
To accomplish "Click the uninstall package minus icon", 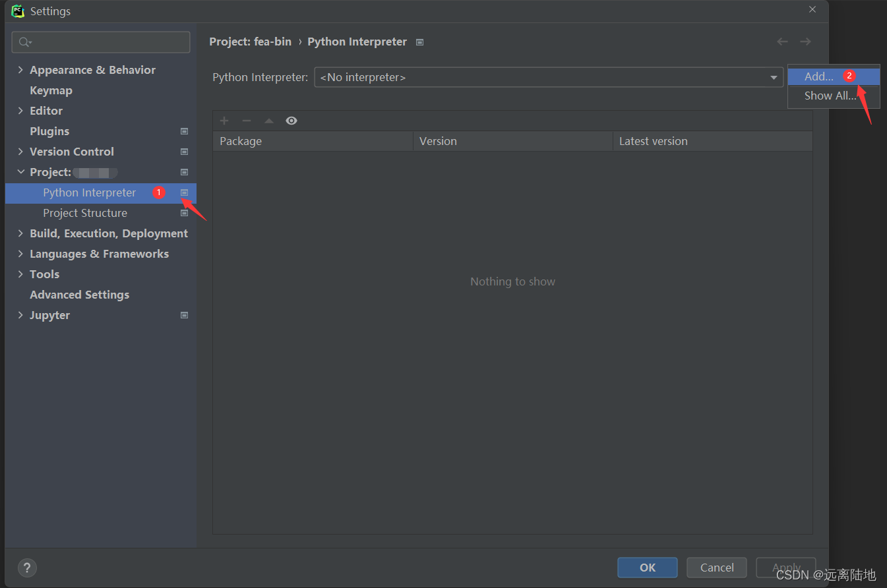I will tap(247, 121).
